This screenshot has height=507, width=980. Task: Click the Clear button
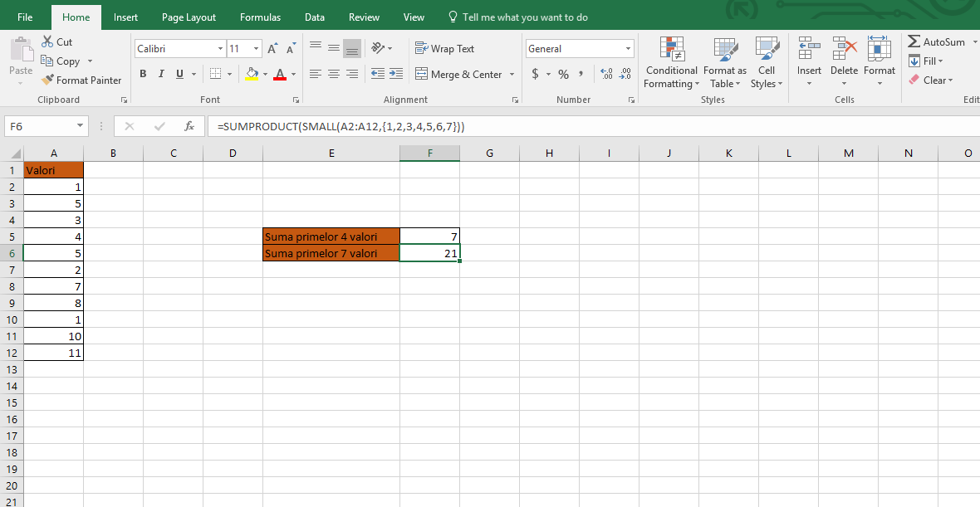pyautogui.click(x=930, y=80)
